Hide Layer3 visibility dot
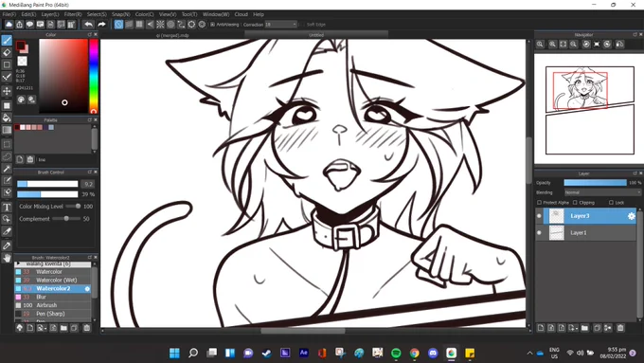Viewport: 644px width, 363px height. 539,216
